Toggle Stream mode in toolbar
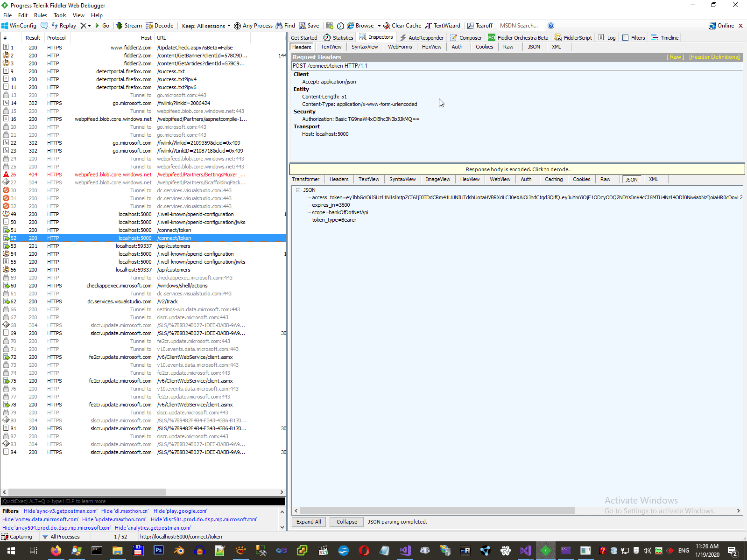The image size is (747, 560). coord(129,26)
